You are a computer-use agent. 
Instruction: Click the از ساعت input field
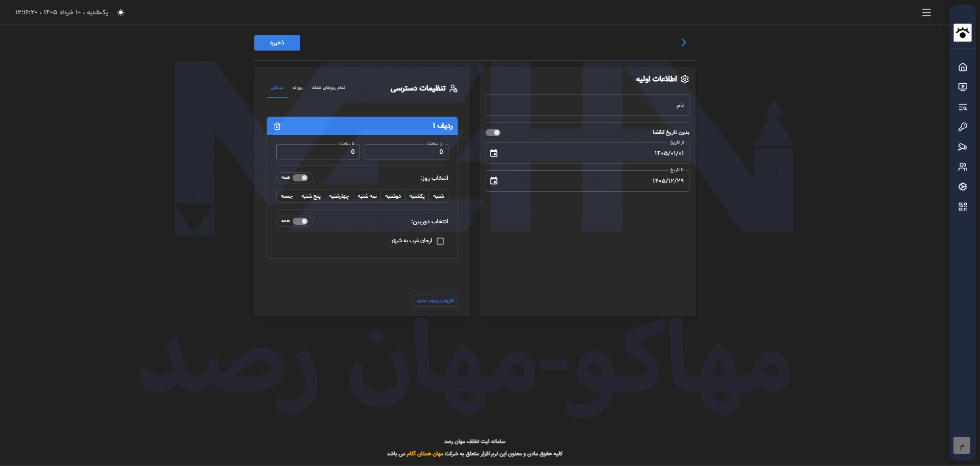(x=407, y=152)
